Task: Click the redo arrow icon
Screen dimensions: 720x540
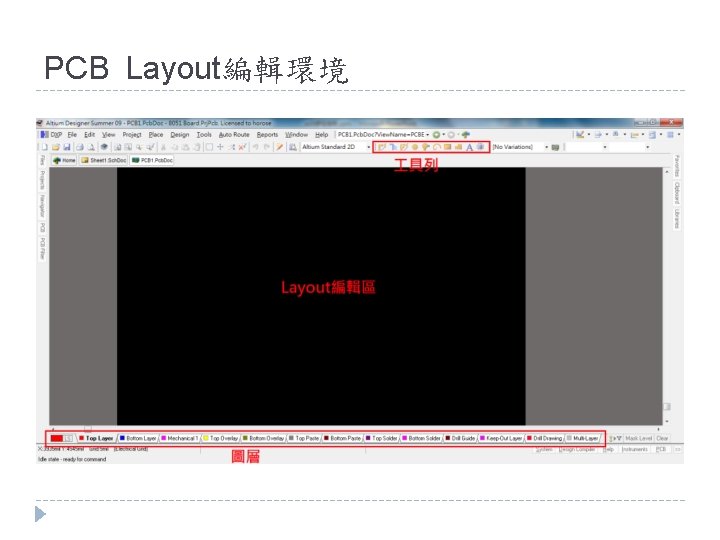Action: coord(266,147)
